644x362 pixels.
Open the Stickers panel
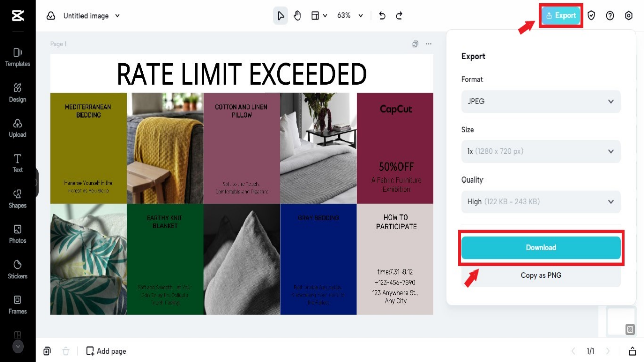point(17,269)
